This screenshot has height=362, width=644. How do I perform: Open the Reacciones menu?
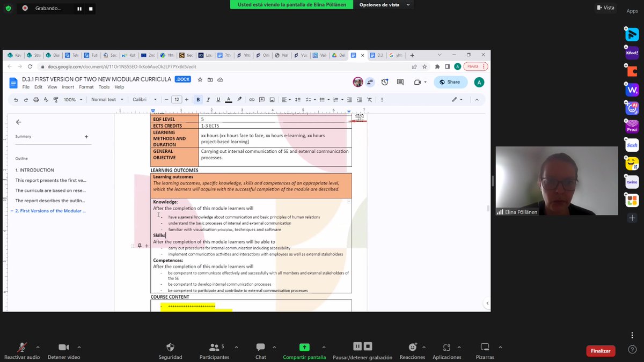click(412, 351)
